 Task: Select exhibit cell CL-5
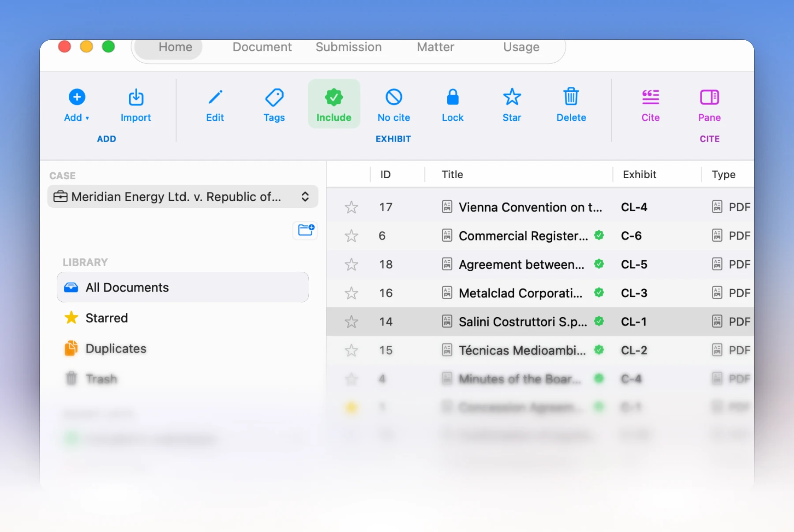click(634, 264)
